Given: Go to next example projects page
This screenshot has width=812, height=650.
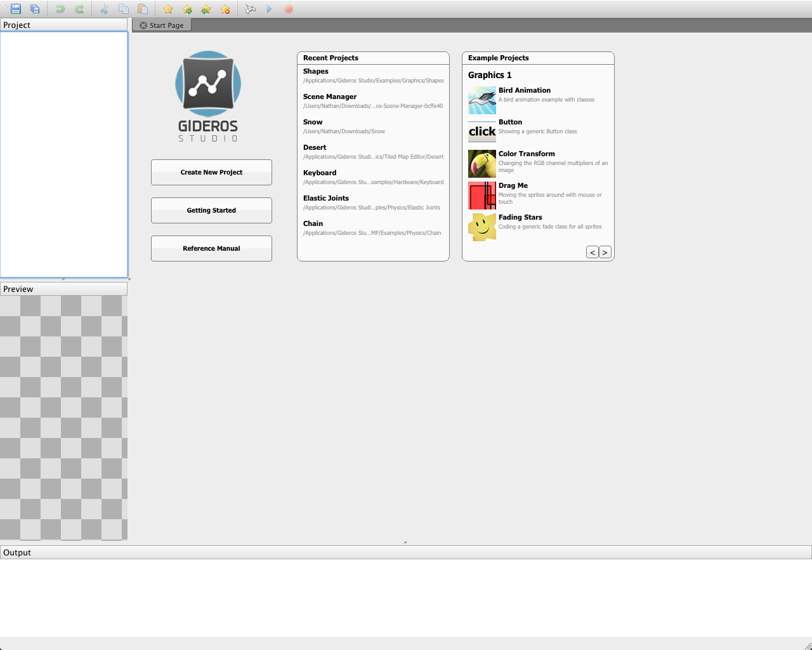Looking at the screenshot, I should pyautogui.click(x=605, y=252).
